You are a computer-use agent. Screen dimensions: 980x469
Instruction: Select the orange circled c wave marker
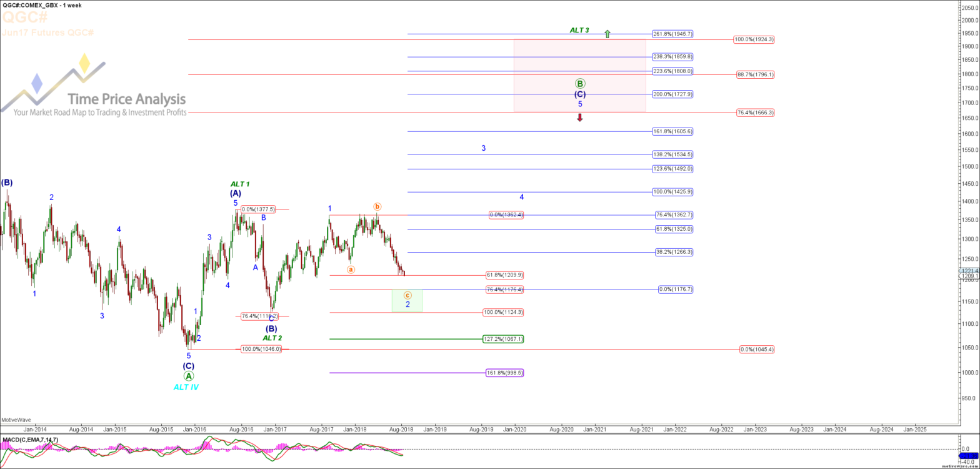(407, 295)
